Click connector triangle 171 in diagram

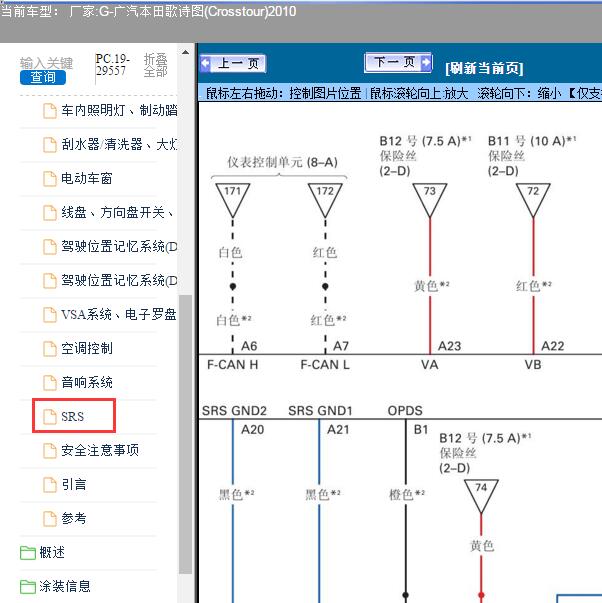(233, 200)
